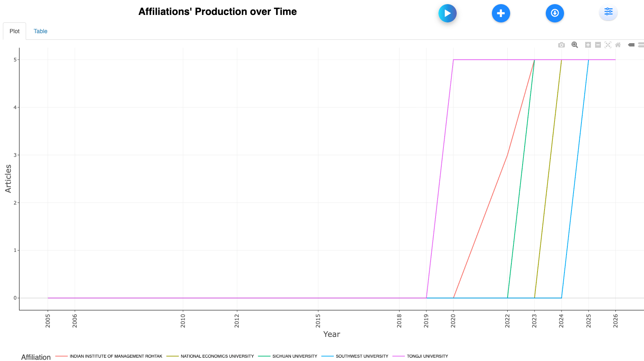Hide Indian Institute of Management Rohtak series
644x361 pixels.
click(x=116, y=356)
